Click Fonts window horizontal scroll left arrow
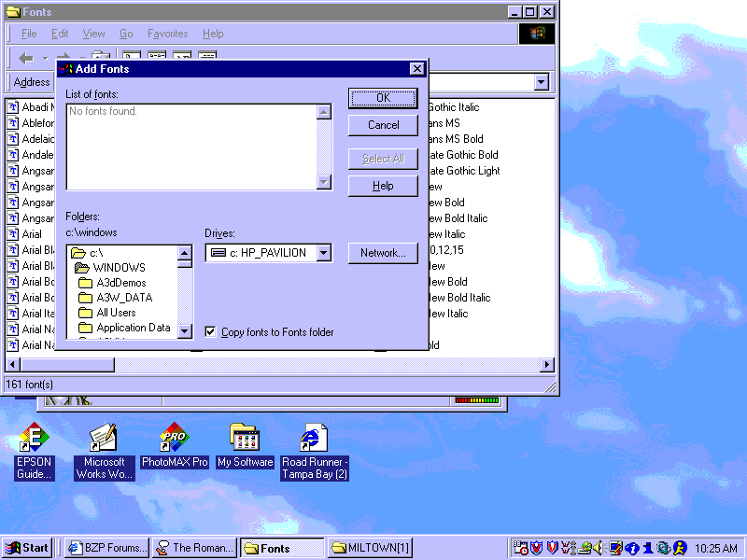This screenshot has height=560, width=747. click(x=13, y=365)
